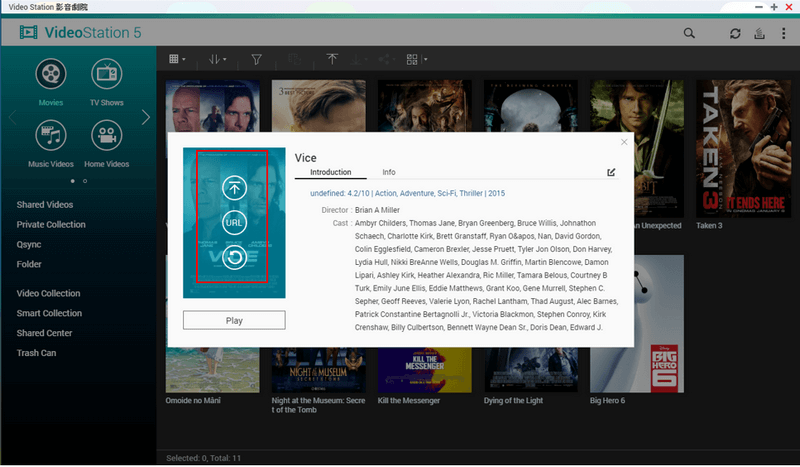Open Shared Center in sidebar

pos(44,333)
